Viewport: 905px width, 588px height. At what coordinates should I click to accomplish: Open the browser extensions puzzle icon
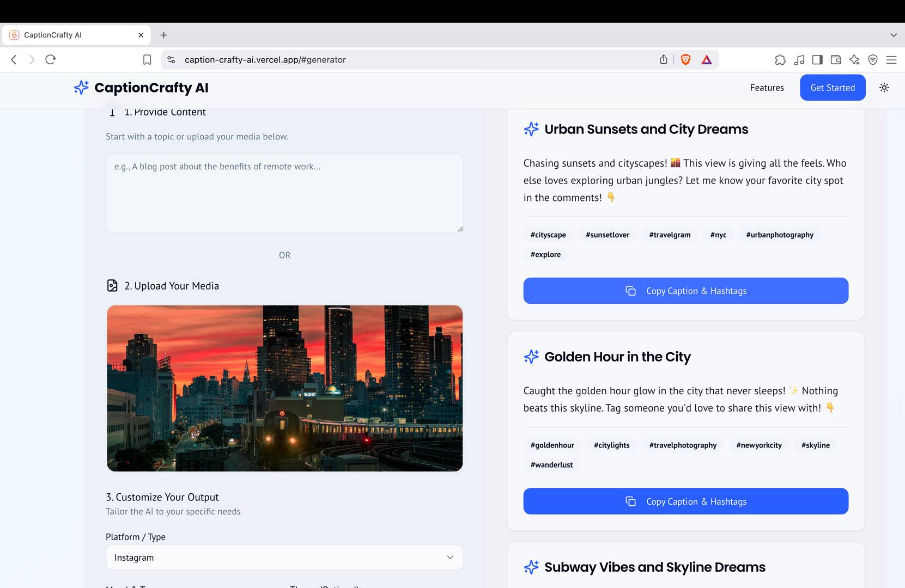pos(780,60)
